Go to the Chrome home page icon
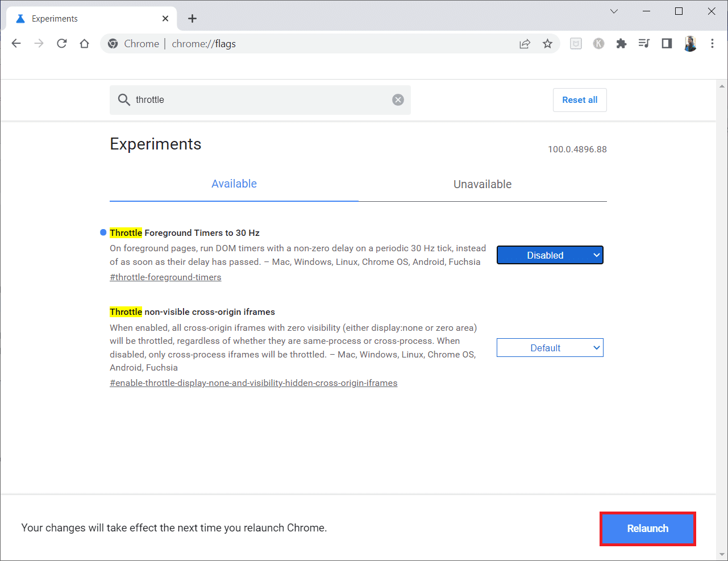Viewport: 728px width, 561px height. (85, 44)
